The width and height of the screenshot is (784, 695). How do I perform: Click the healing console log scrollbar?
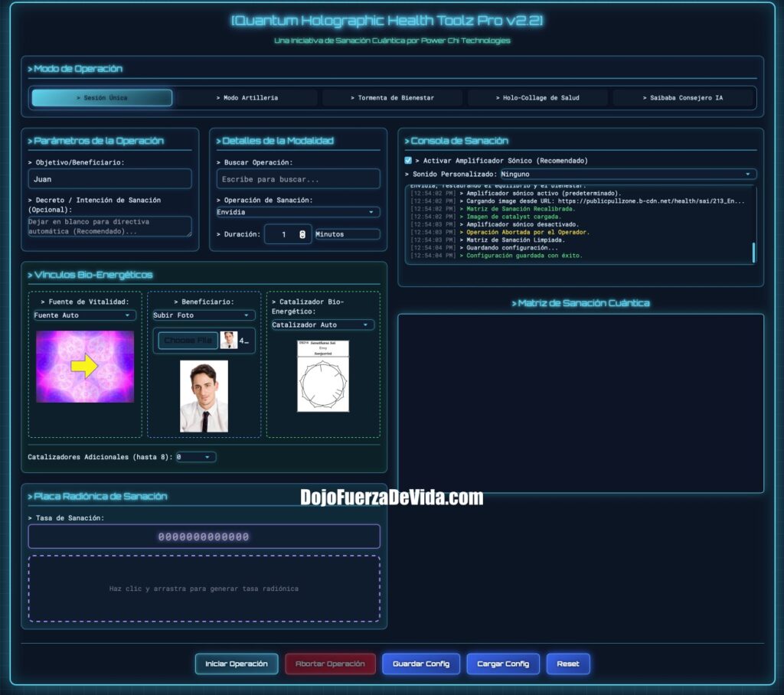[753, 253]
